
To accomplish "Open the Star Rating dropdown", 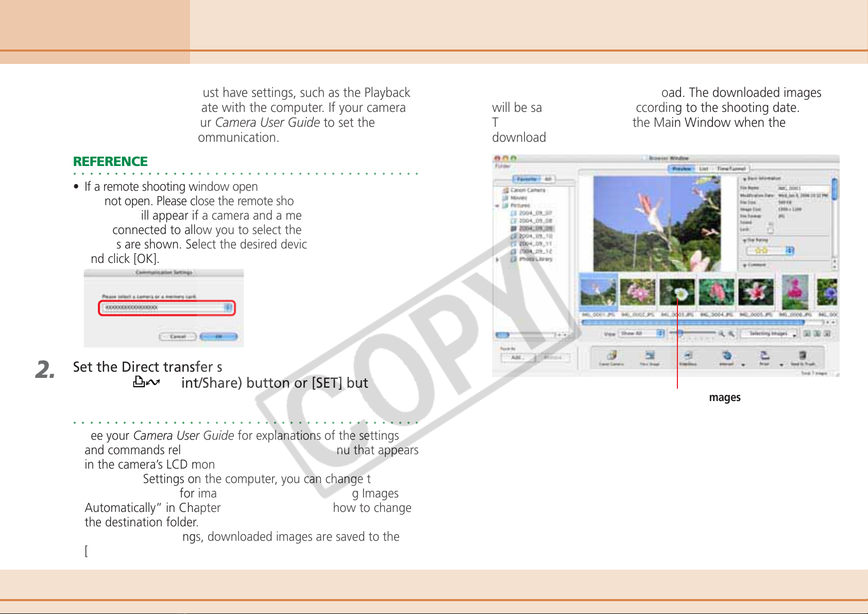I will coord(770,251).
